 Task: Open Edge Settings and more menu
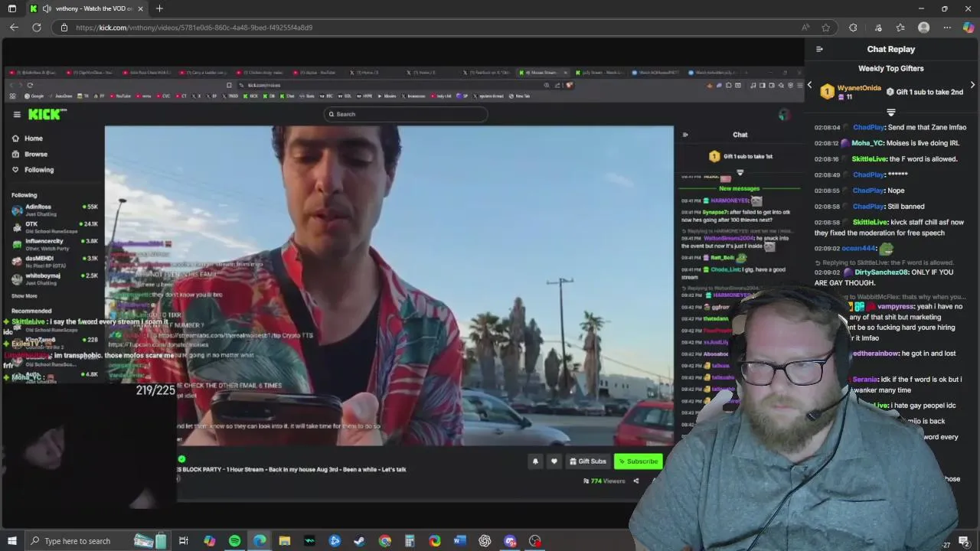coord(947,28)
